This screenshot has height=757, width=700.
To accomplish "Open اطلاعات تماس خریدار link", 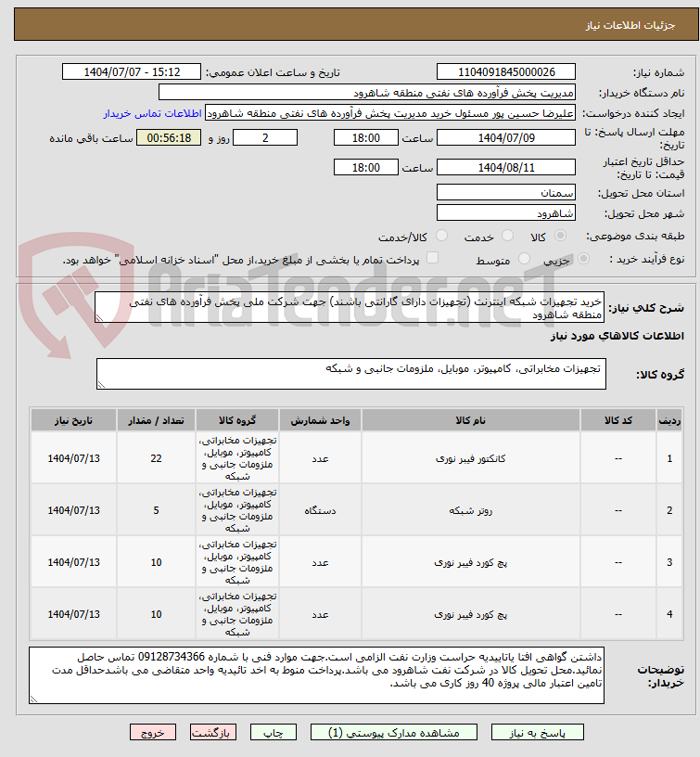I will (152, 113).
